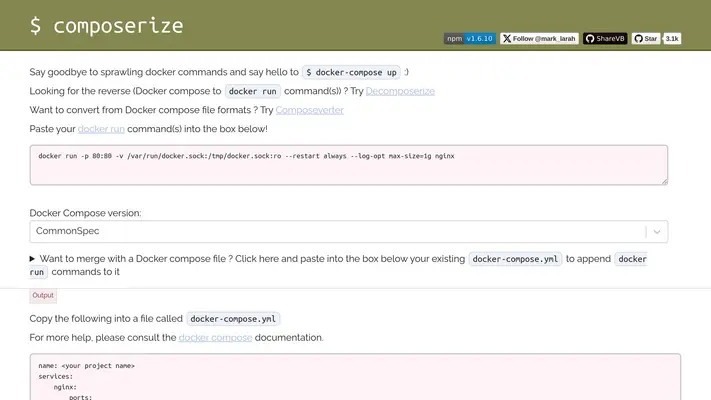Click into the docker run command textarea

(349, 165)
